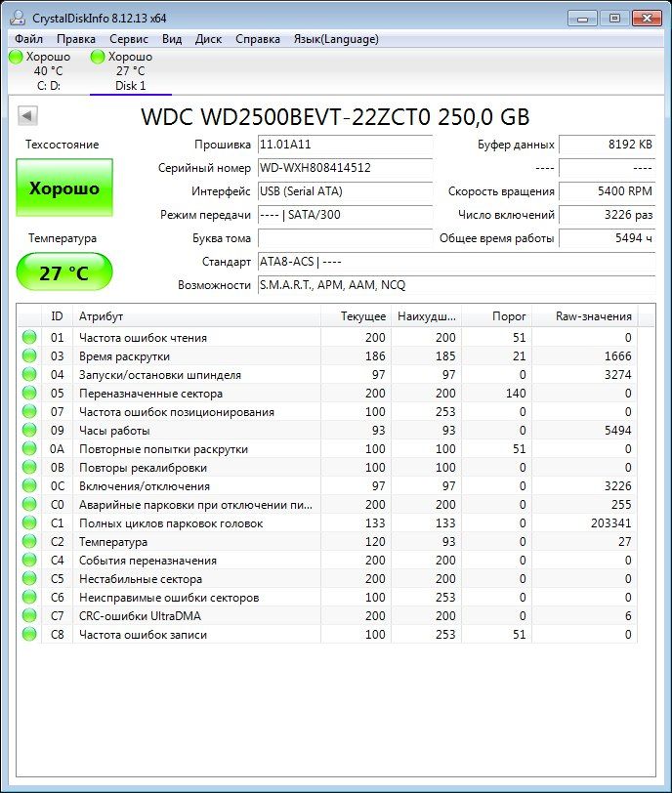The height and width of the screenshot is (793, 672).
Task: Click the Скорость вращения field 5400 RPM
Action: [607, 191]
